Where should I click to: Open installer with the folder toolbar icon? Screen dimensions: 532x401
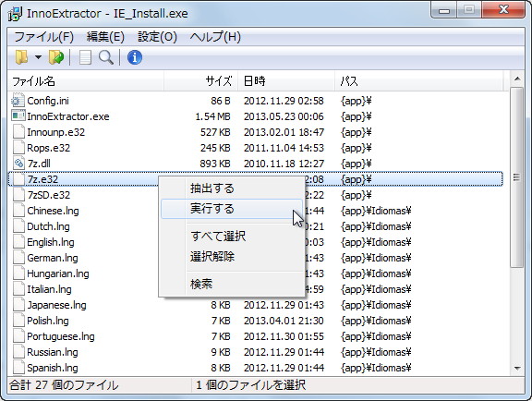[x=21, y=57]
